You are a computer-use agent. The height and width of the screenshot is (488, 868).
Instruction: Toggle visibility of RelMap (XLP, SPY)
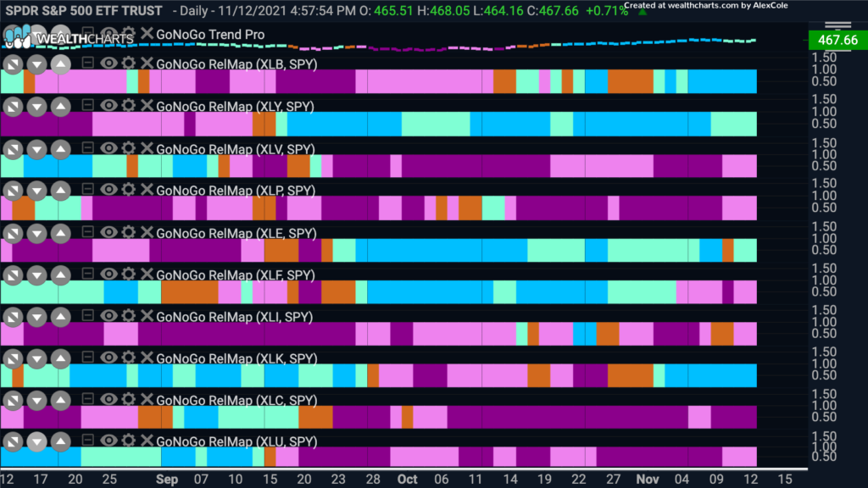108,189
